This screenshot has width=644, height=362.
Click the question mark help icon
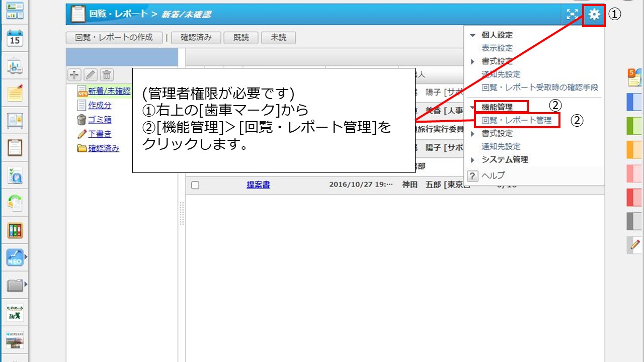pyautogui.click(x=472, y=176)
